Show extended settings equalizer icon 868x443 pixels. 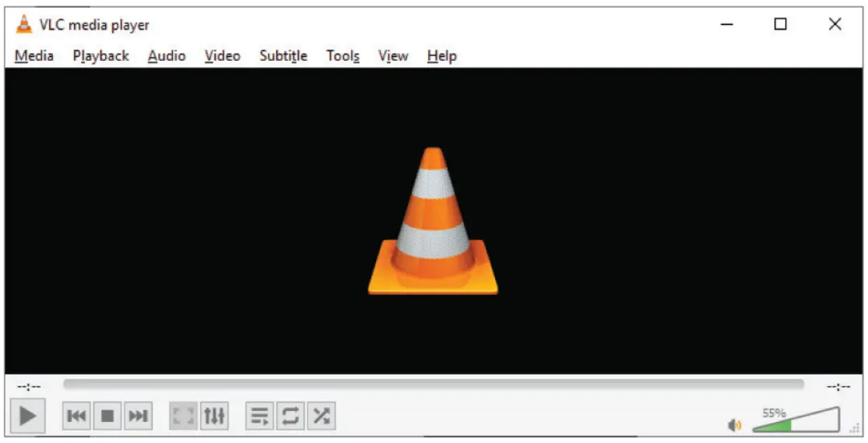(x=214, y=416)
